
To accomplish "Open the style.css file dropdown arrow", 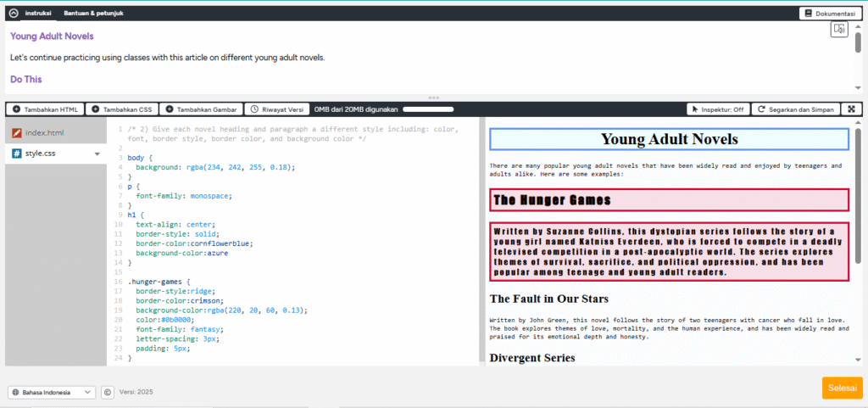I will click(x=97, y=154).
